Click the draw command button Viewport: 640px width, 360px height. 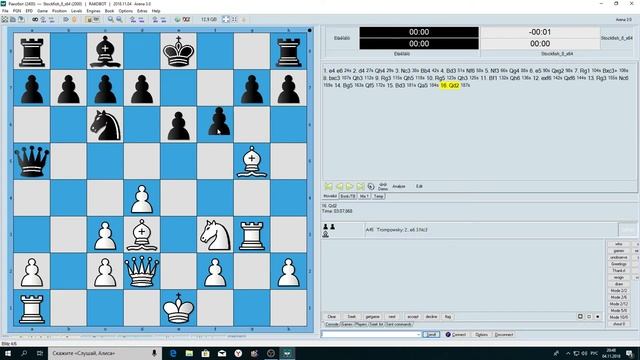pos(619,284)
